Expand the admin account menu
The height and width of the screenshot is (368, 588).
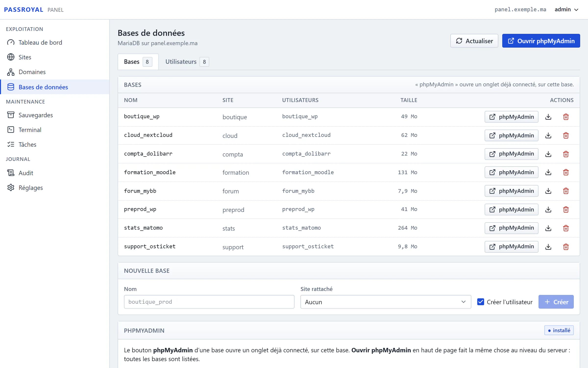[x=566, y=10]
